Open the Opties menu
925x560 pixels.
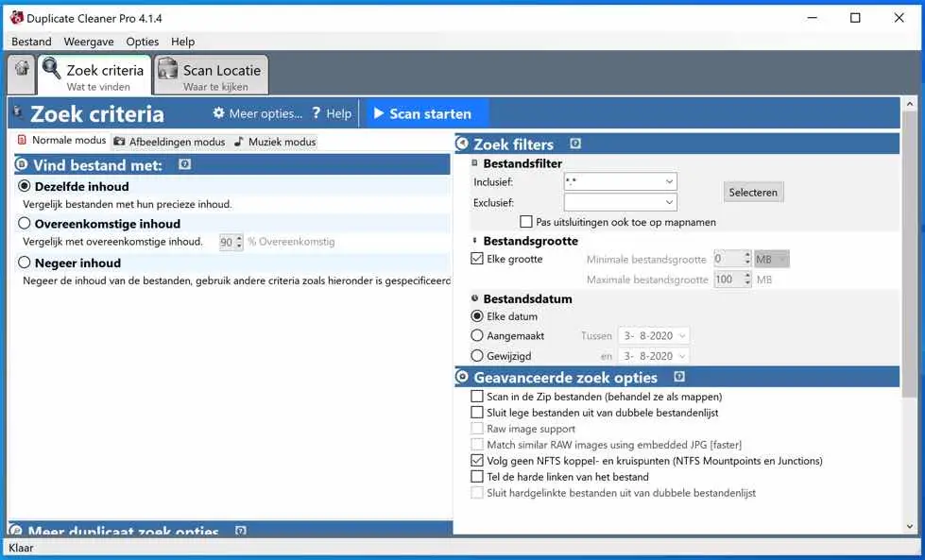click(x=142, y=42)
